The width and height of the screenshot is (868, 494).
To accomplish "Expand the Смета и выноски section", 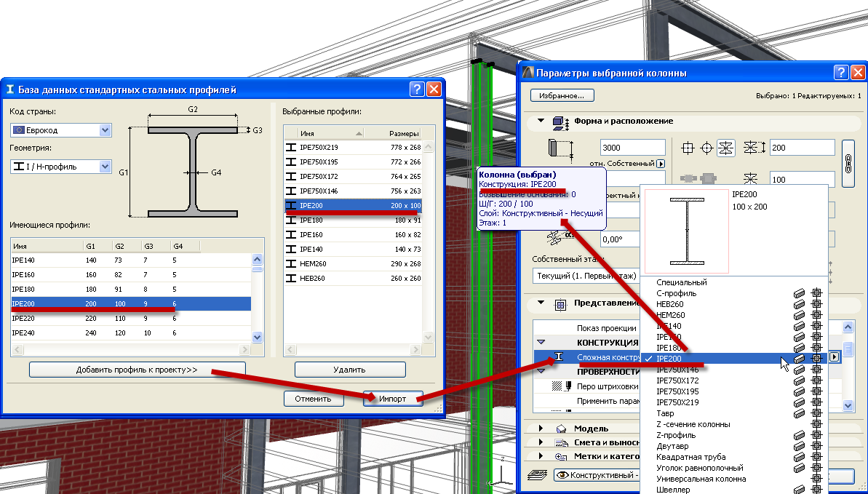I will [x=541, y=442].
